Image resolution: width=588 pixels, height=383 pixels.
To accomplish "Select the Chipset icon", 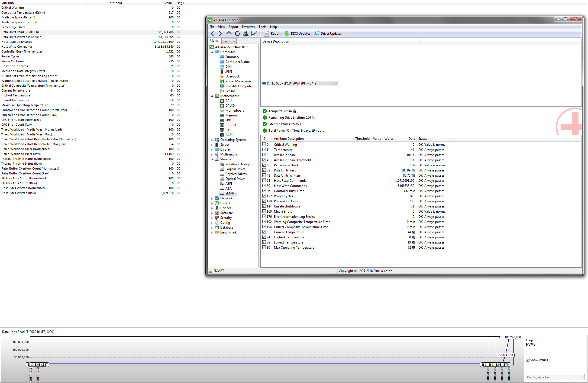I will (222, 125).
